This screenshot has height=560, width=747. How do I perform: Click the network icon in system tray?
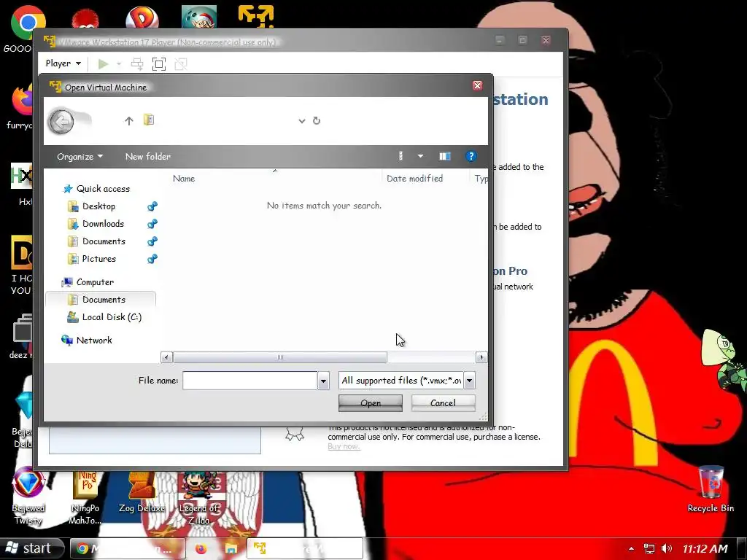point(649,548)
